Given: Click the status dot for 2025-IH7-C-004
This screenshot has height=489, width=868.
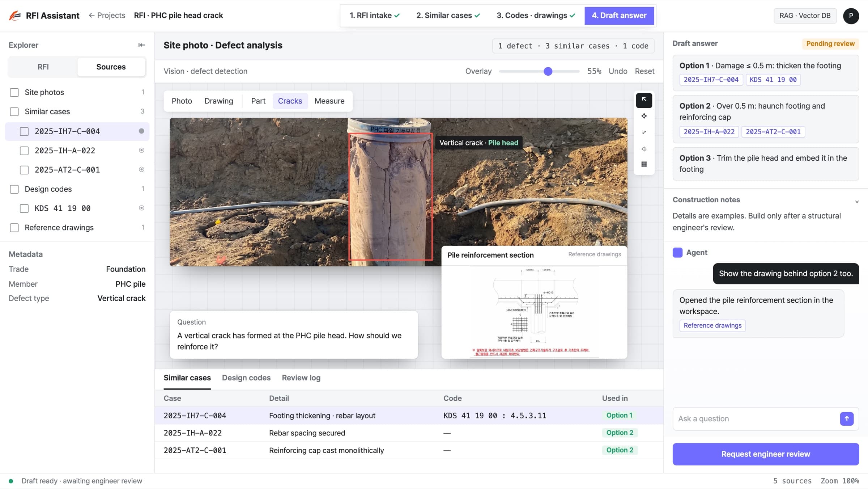Looking at the screenshot, I should tap(141, 131).
